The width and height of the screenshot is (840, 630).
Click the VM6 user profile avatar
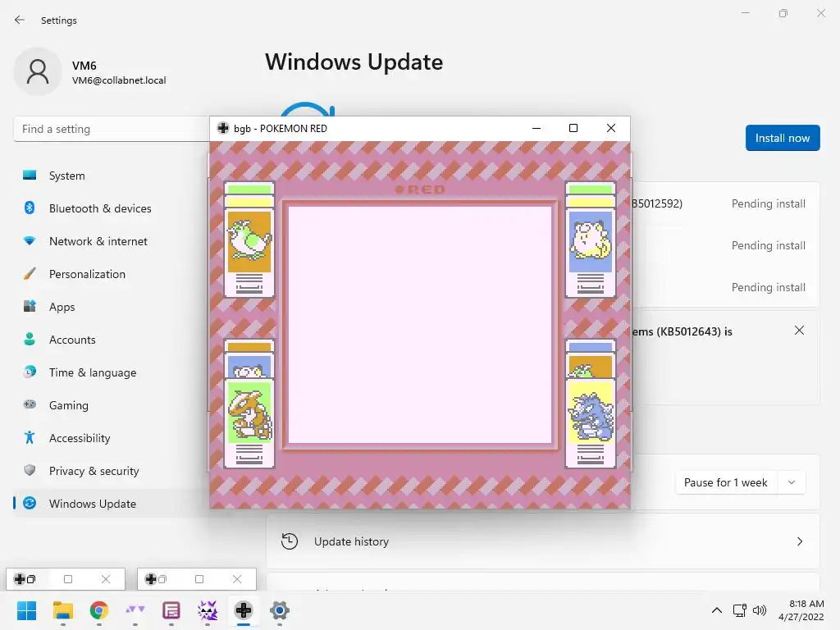point(38,71)
